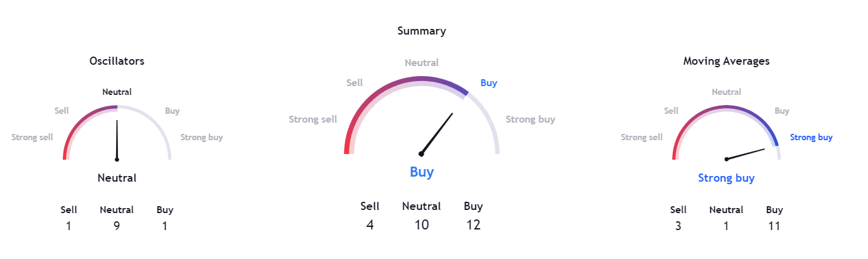Click the Summary gauge needle
Viewport: 868px width, 259px height.
pyautogui.click(x=437, y=133)
